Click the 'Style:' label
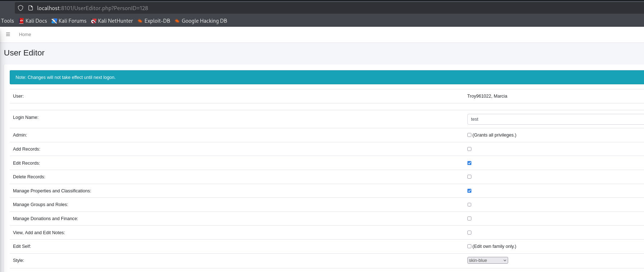 click(18, 260)
